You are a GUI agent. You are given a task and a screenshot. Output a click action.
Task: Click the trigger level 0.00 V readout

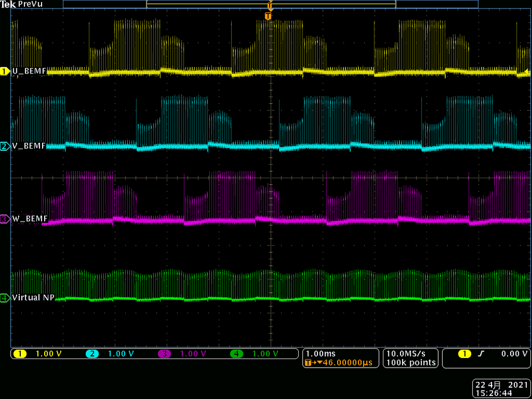coord(515,354)
